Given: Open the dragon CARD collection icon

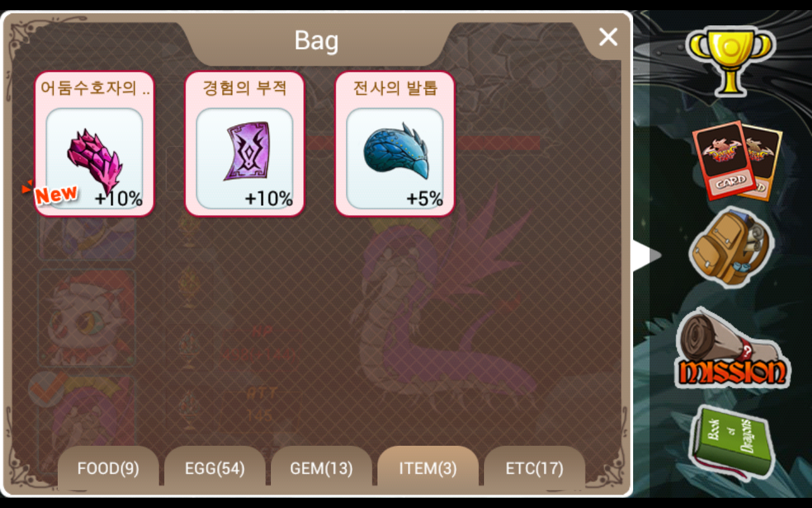Looking at the screenshot, I should point(737,160).
